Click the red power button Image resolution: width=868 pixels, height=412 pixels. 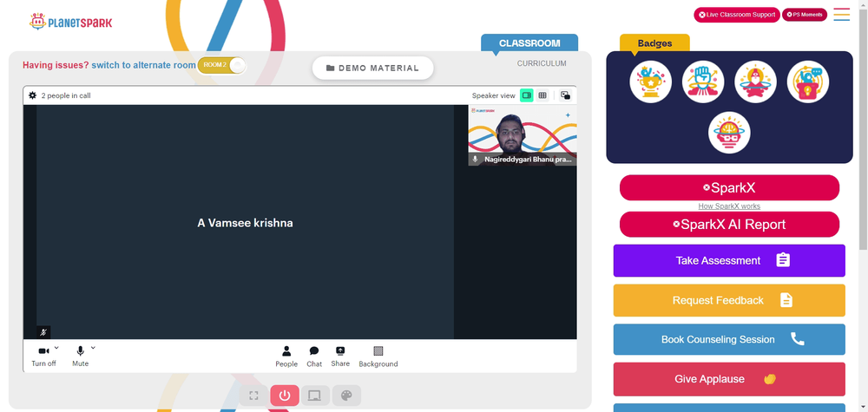tap(285, 396)
